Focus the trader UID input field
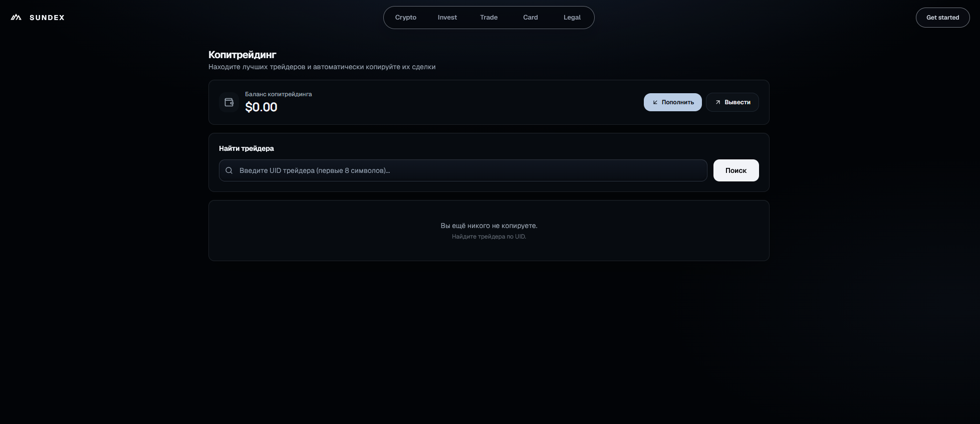Viewport: 980px width, 424px height. 463,170
